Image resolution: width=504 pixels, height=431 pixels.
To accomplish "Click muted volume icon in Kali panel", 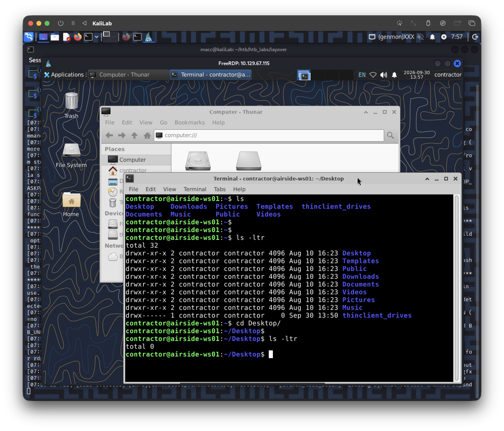I will 420,37.
